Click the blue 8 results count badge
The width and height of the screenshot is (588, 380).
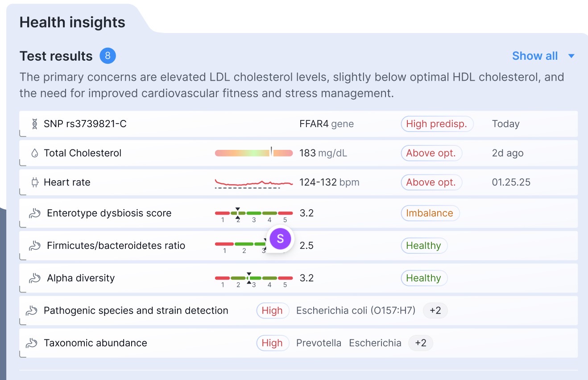click(108, 56)
